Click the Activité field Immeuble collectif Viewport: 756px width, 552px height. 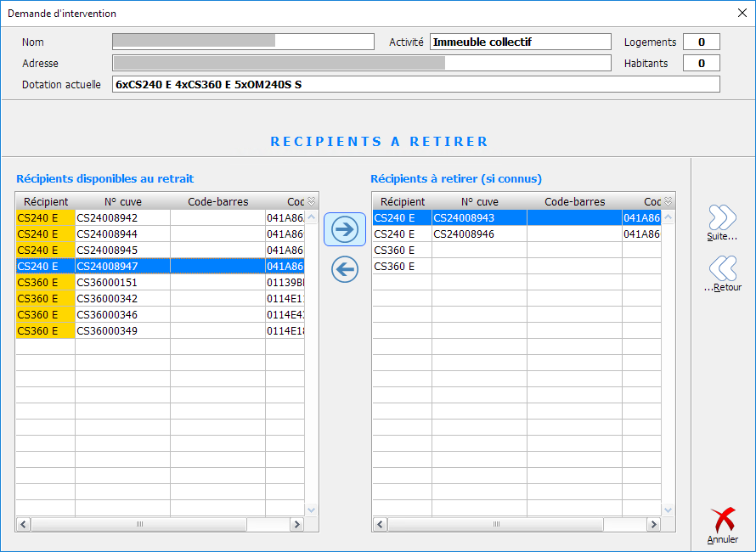point(520,42)
